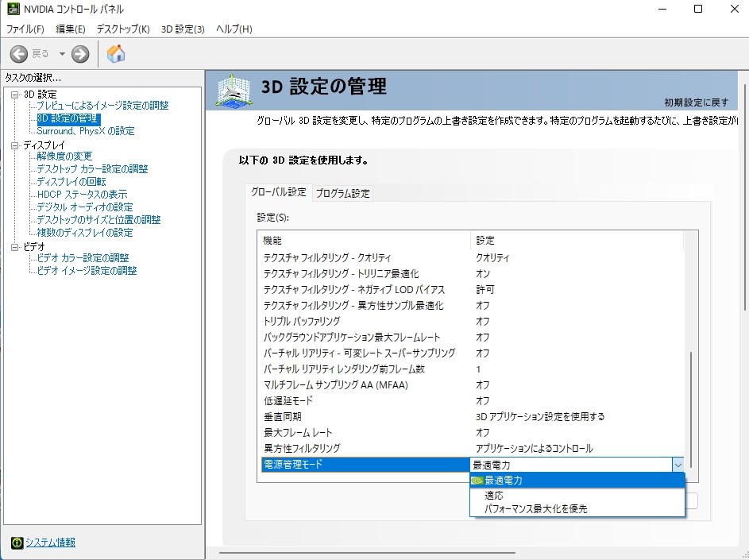Open the 編集(E) menu
749x560 pixels.
70,29
